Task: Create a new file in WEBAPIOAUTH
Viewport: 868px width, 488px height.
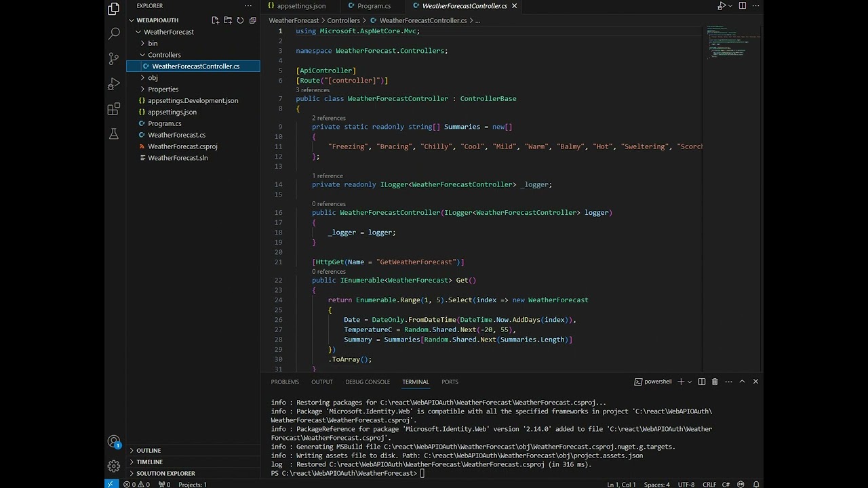Action: tap(215, 20)
